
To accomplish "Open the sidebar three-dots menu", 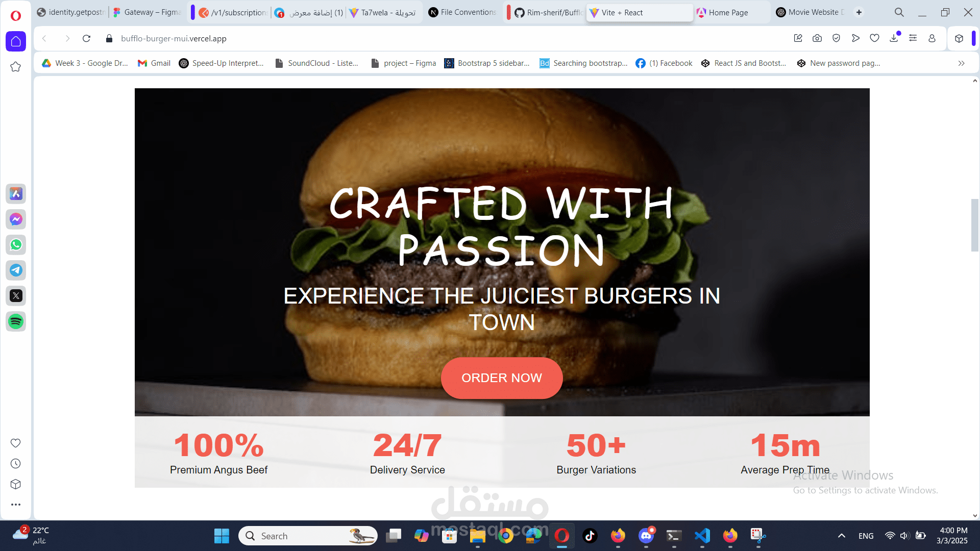I will tap(16, 505).
